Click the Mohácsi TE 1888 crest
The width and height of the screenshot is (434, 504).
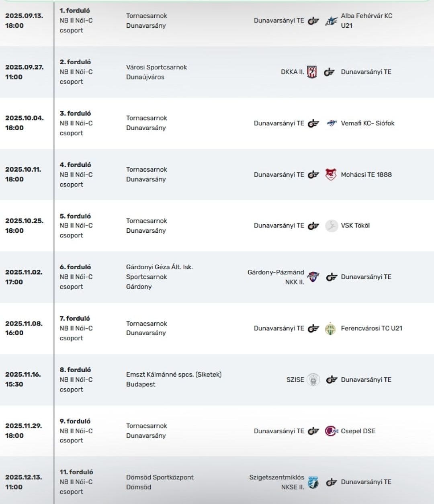click(330, 175)
